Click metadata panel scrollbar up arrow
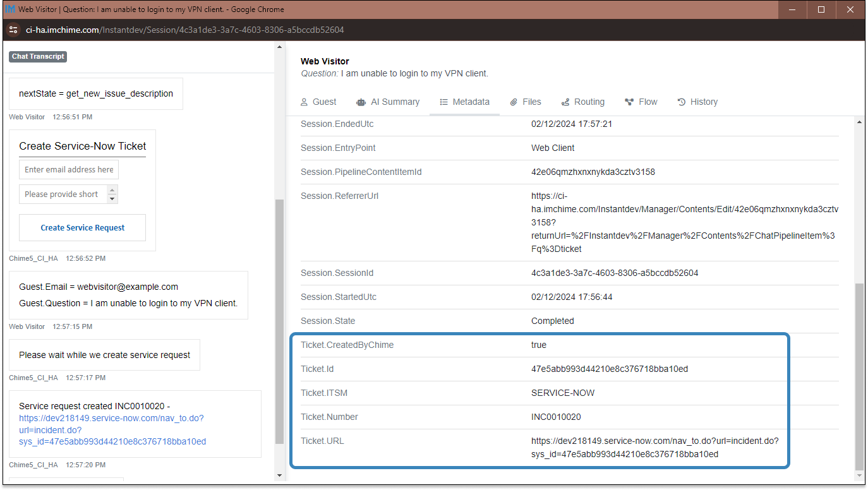This screenshot has width=868, height=490. pyautogui.click(x=859, y=121)
